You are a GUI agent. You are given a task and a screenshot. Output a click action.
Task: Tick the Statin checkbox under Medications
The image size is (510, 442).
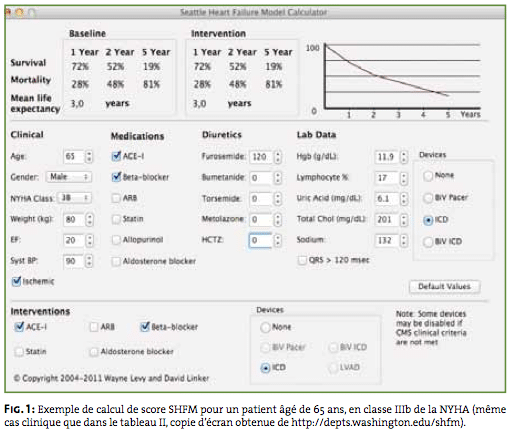116,219
